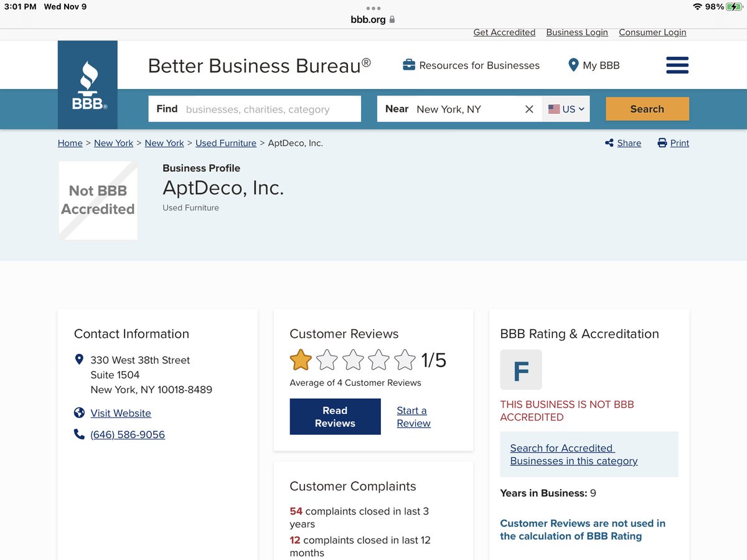The image size is (747, 560).
Task: Clear the New York, NY location field
Action: pos(529,109)
